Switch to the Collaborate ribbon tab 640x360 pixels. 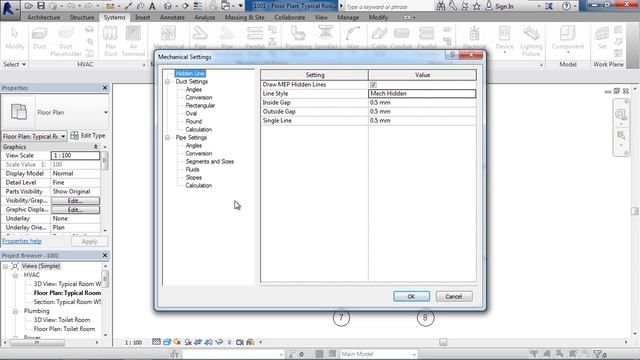pyautogui.click(x=289, y=18)
